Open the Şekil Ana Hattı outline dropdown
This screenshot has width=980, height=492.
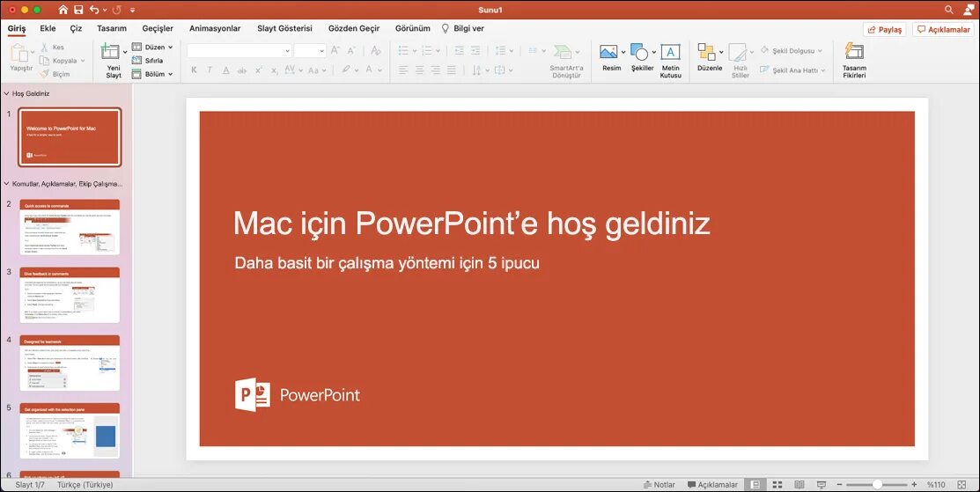click(792, 70)
